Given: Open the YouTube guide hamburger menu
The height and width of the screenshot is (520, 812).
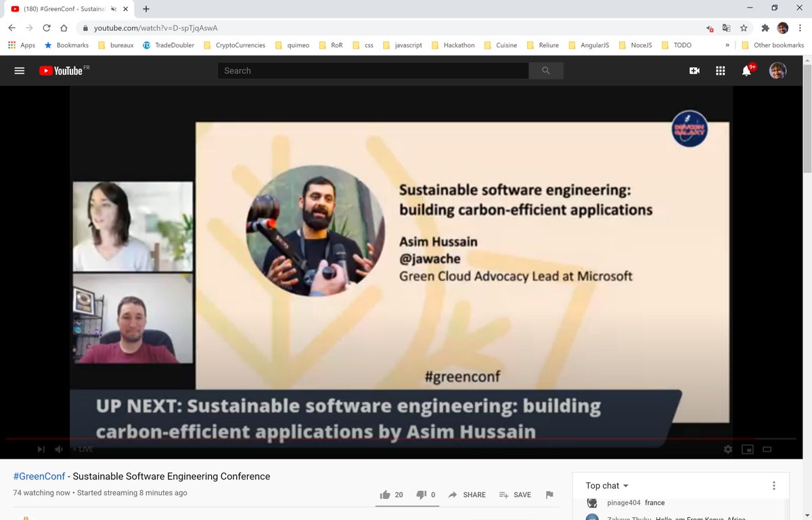Looking at the screenshot, I should pos(19,70).
